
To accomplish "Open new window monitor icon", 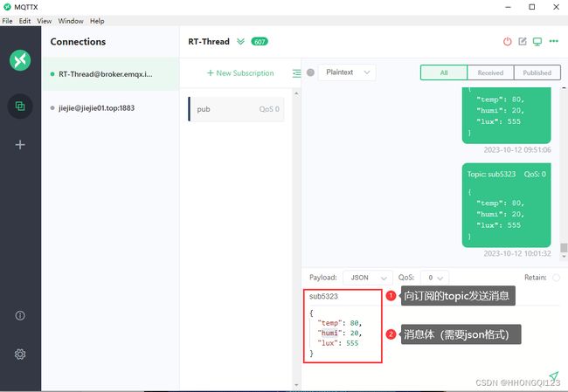I will [x=537, y=42].
